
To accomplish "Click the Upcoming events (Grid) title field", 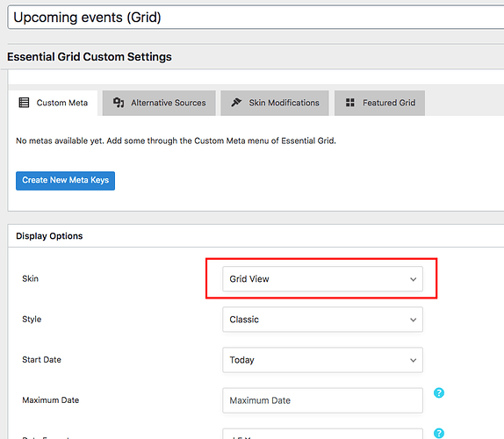I will click(256, 18).
